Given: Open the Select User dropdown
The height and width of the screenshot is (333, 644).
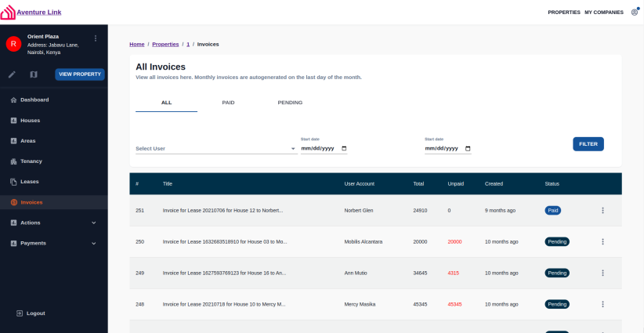Looking at the screenshot, I should 216,149.
